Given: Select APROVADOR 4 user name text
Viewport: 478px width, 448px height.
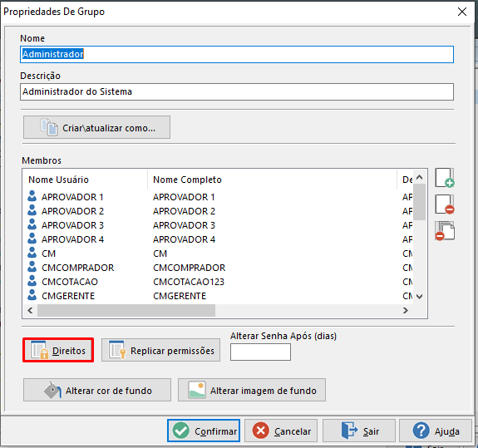Looking at the screenshot, I should pyautogui.click(x=72, y=239).
